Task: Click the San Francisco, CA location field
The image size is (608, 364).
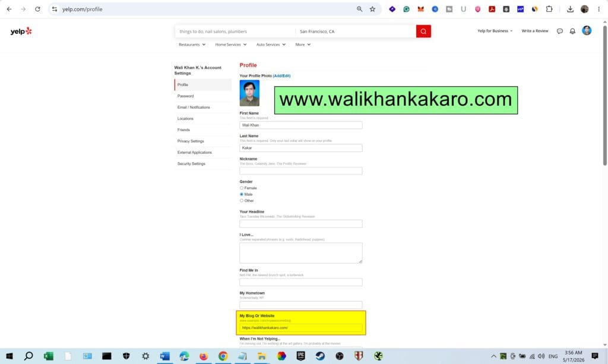Action: pyautogui.click(x=356, y=31)
